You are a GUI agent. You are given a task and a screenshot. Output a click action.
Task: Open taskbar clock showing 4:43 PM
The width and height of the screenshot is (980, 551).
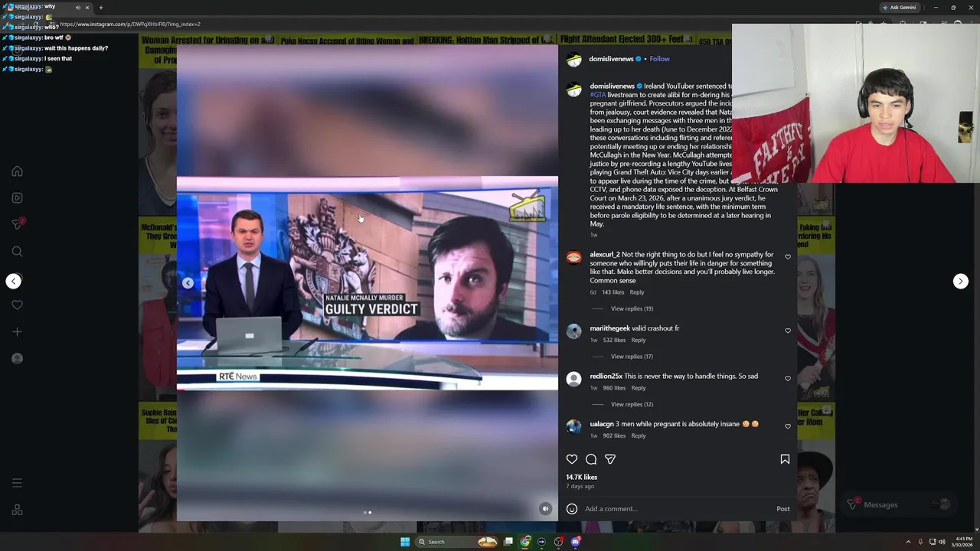coord(963,542)
